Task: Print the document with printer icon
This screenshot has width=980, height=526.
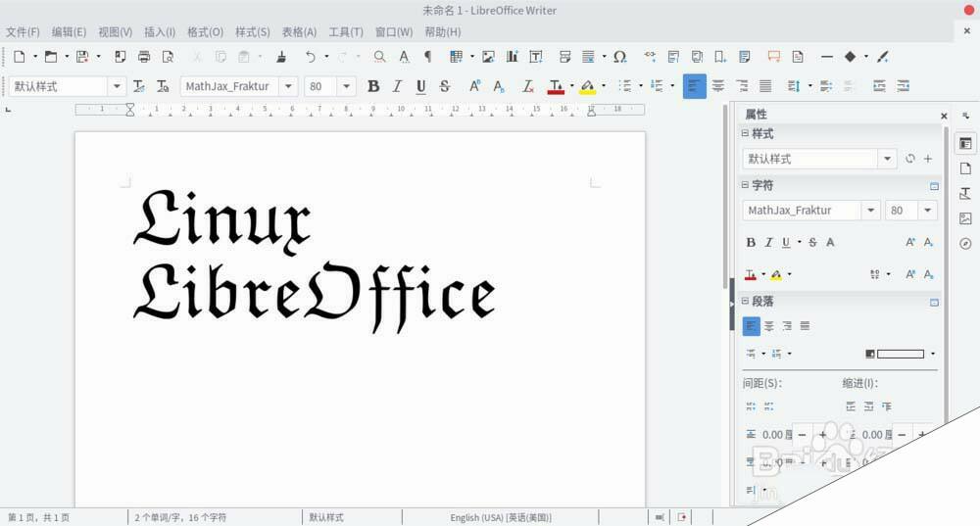Action: pos(144,57)
